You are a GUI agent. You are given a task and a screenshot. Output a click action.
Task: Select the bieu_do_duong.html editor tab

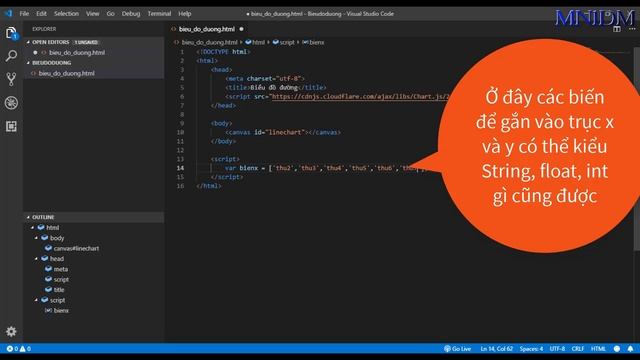coord(207,29)
